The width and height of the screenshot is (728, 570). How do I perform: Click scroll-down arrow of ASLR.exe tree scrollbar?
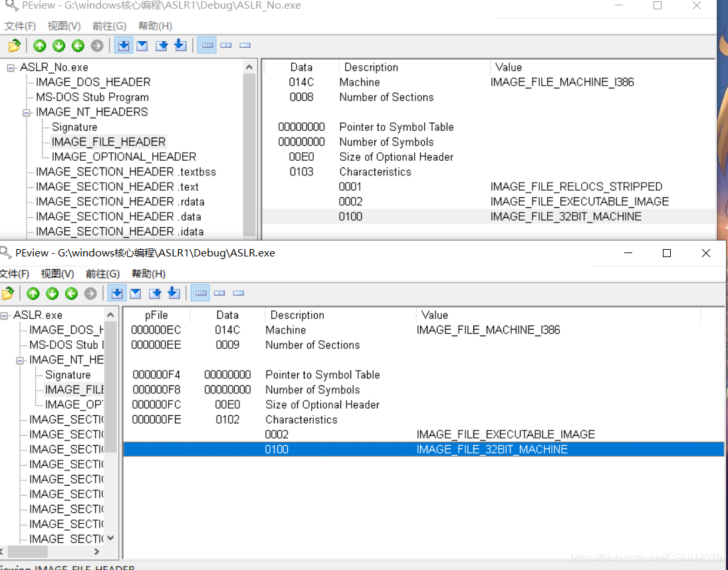click(x=110, y=538)
